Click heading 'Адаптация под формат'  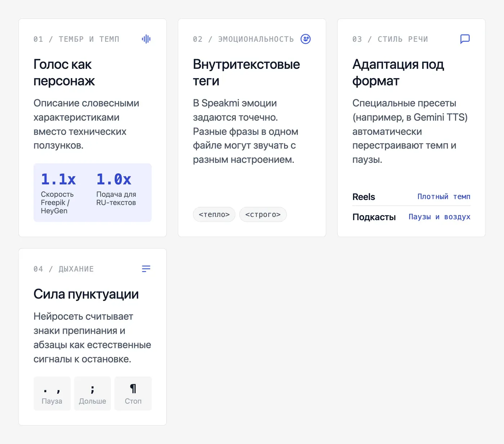(398, 72)
